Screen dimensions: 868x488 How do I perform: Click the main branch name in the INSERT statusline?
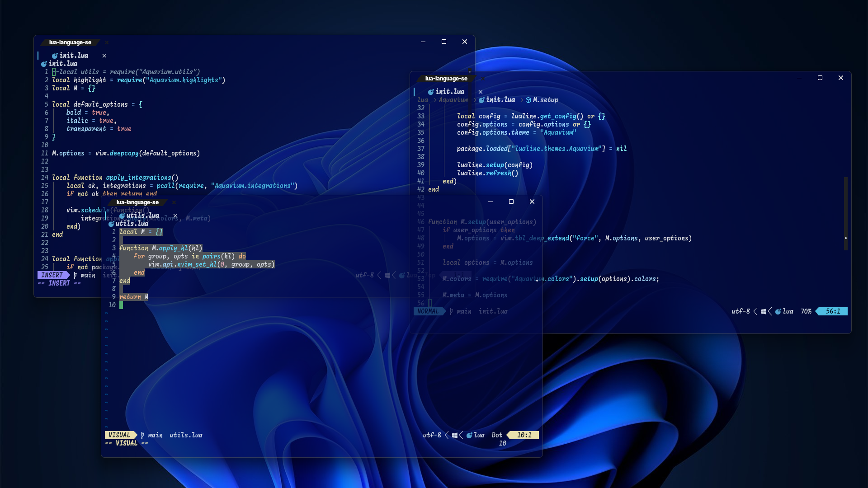(x=88, y=275)
